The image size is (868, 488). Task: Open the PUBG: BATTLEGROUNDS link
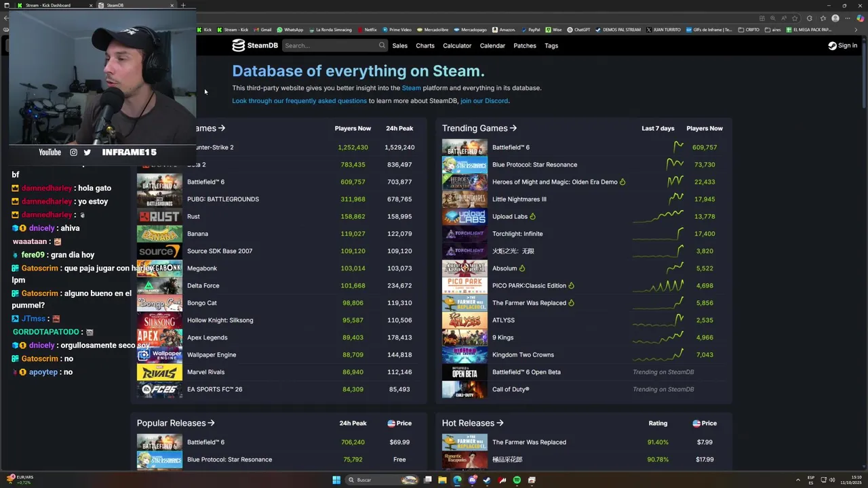click(x=223, y=199)
